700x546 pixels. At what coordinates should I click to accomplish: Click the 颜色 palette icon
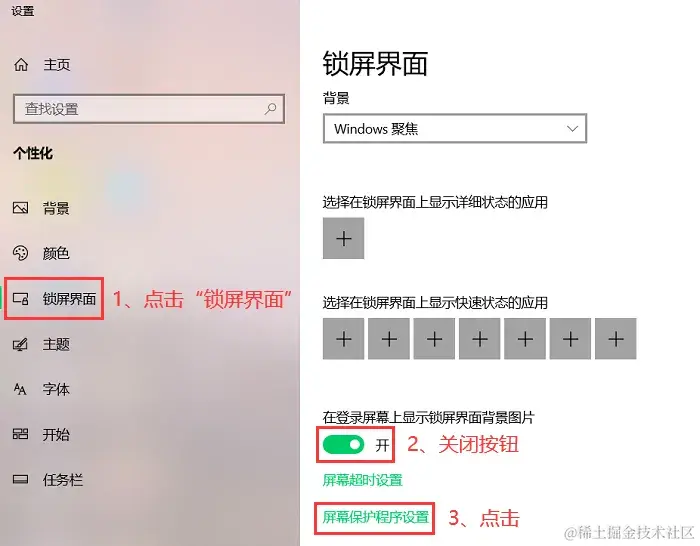click(x=21, y=253)
